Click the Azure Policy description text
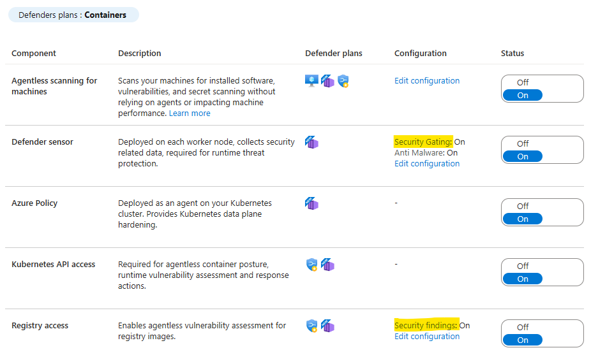This screenshot has width=591, height=364. pos(195,214)
